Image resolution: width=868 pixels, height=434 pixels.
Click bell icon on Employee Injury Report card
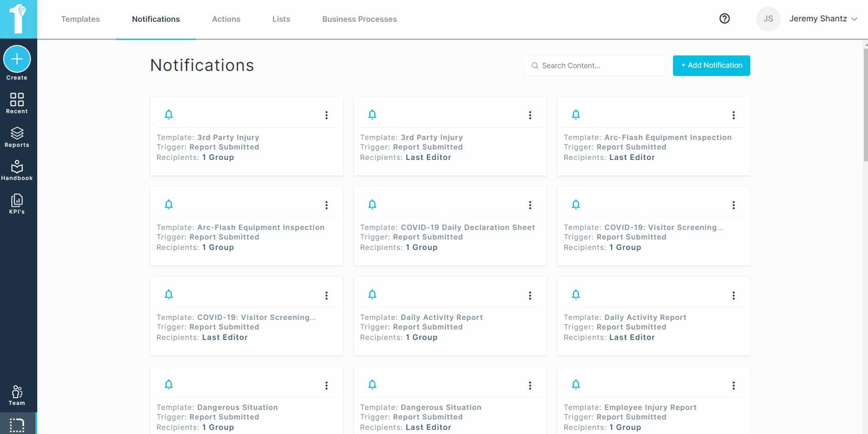tap(576, 384)
